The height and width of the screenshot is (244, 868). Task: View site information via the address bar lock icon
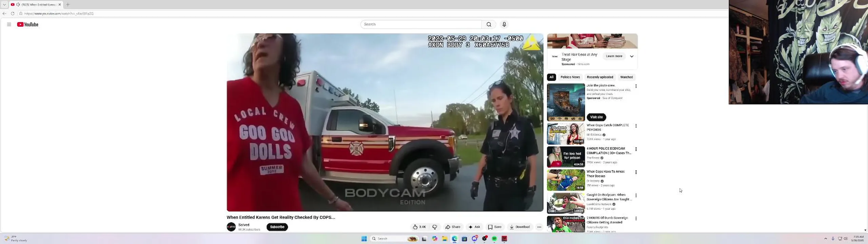coord(21,14)
